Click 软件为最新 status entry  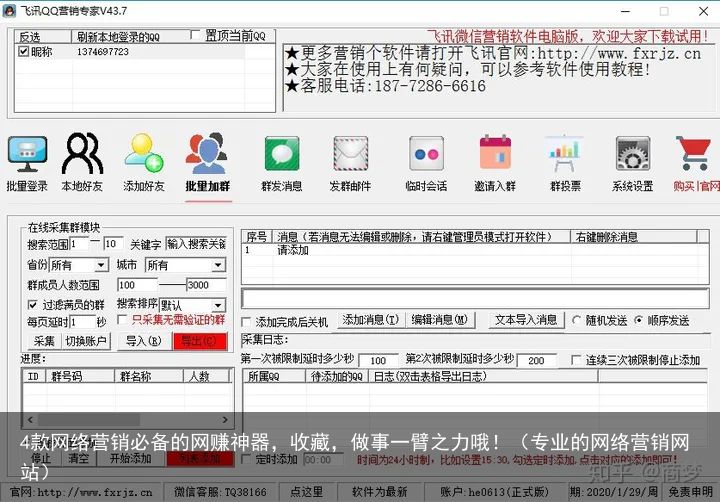tap(380, 492)
